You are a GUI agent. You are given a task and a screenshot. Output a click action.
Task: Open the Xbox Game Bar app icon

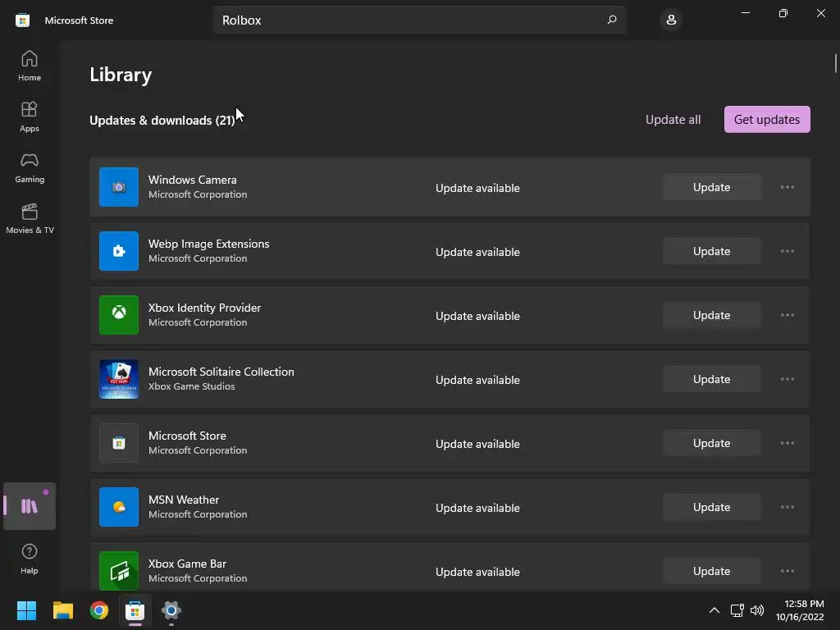[x=119, y=571]
